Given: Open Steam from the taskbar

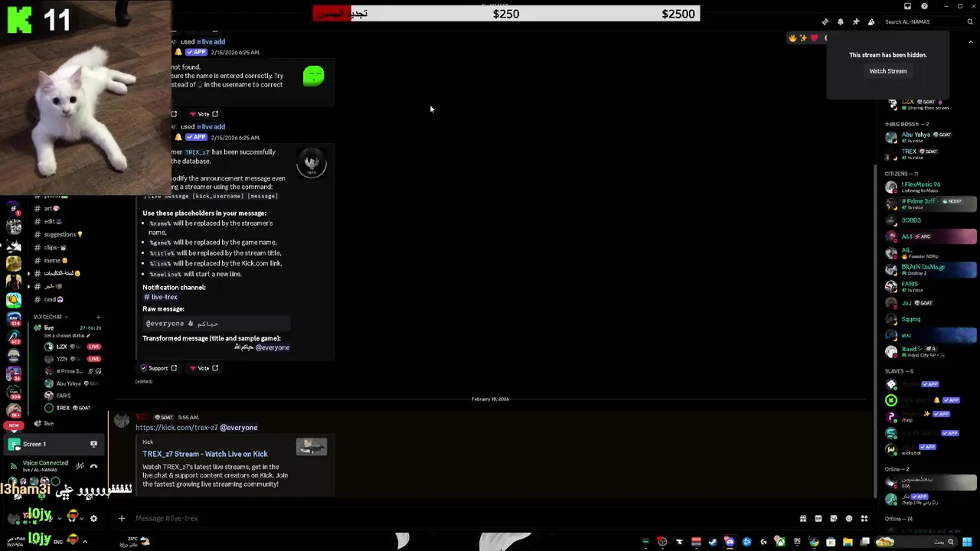Looking at the screenshot, I should (713, 542).
